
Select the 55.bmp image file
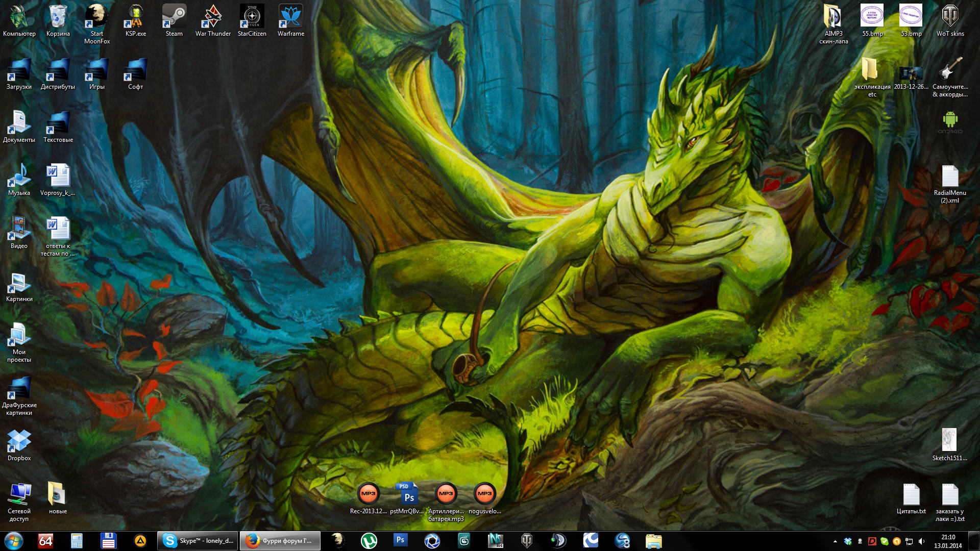872,21
